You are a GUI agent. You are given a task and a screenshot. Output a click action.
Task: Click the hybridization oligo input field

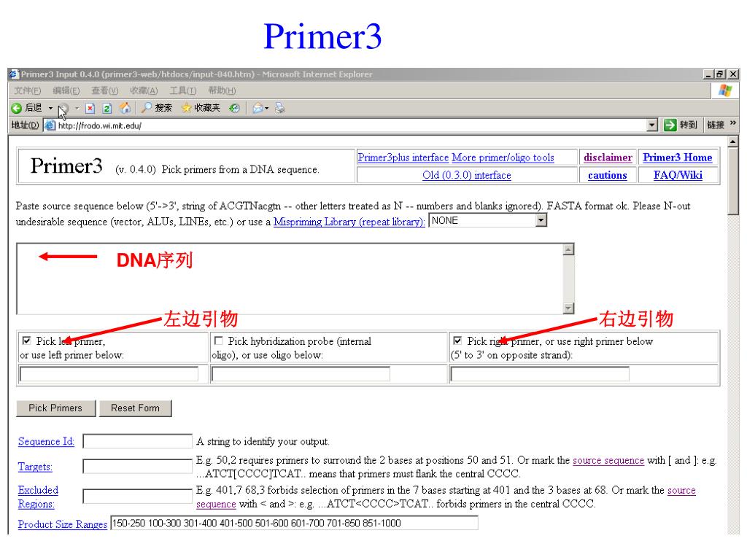[301, 374]
